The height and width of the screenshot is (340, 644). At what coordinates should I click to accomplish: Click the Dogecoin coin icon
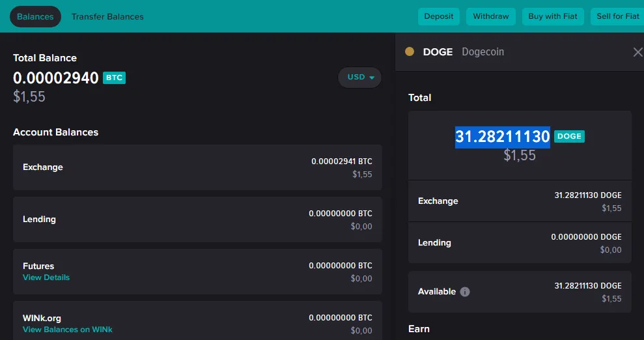[410, 51]
